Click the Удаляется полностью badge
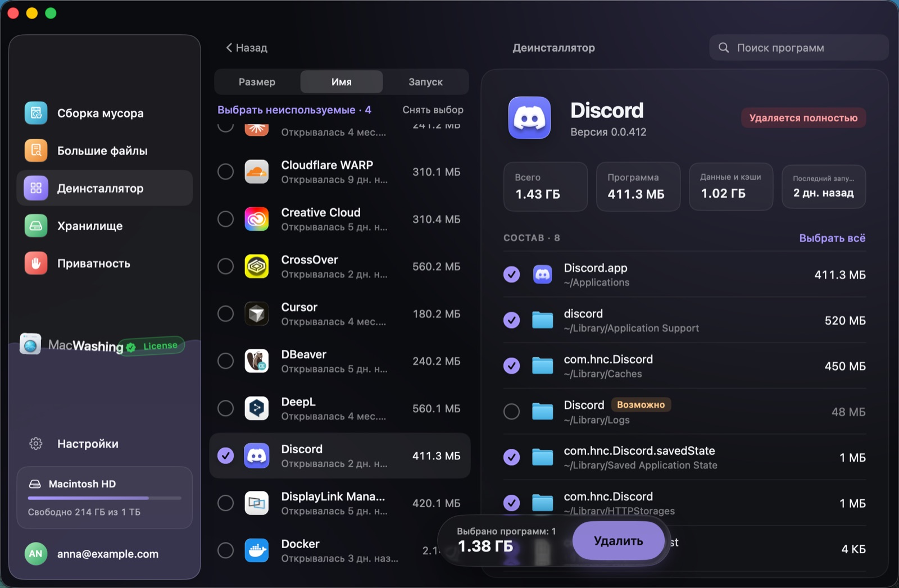 803,118
